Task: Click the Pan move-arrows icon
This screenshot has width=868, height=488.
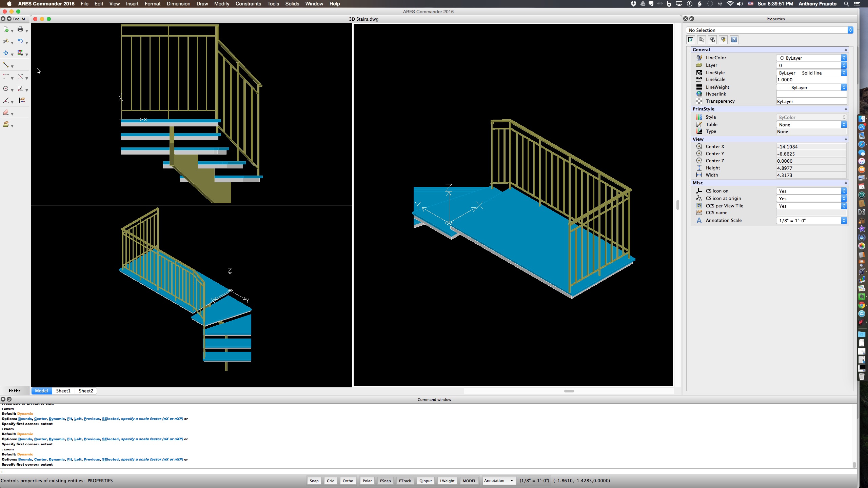Action: (6, 53)
